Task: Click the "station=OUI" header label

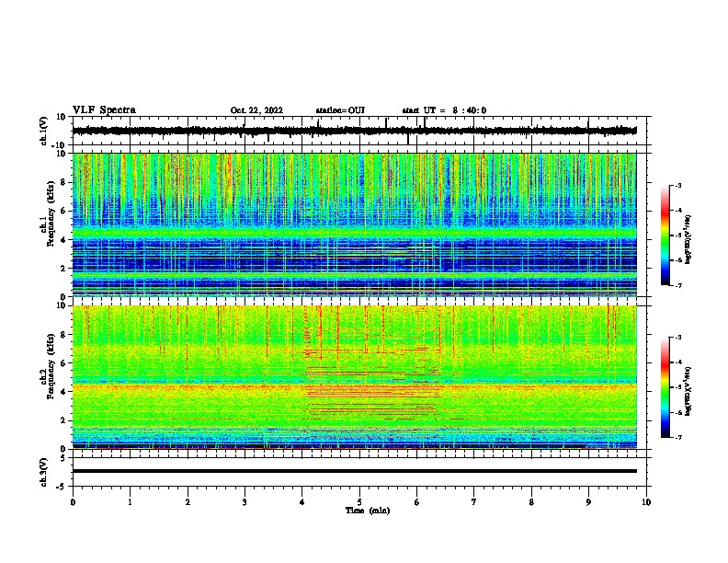Action: click(x=340, y=110)
